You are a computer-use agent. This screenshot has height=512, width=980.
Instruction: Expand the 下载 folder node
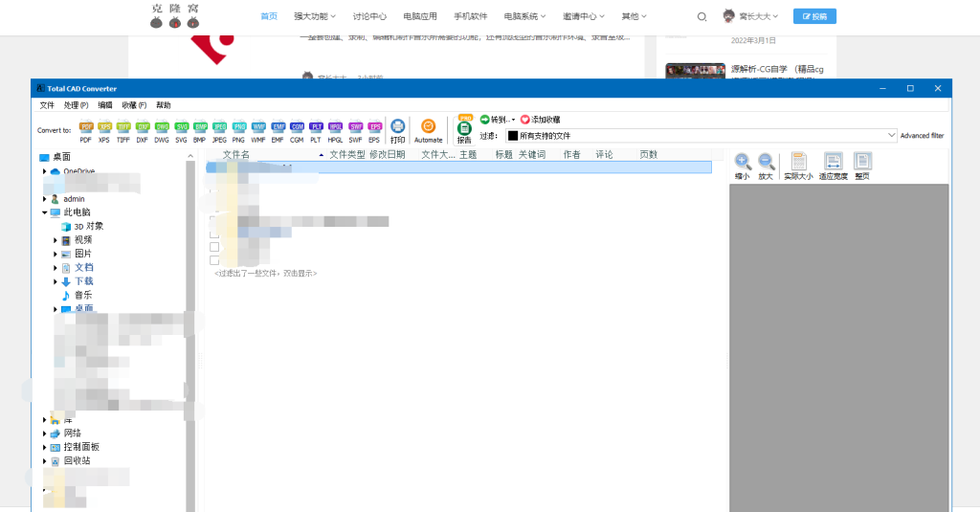(55, 281)
